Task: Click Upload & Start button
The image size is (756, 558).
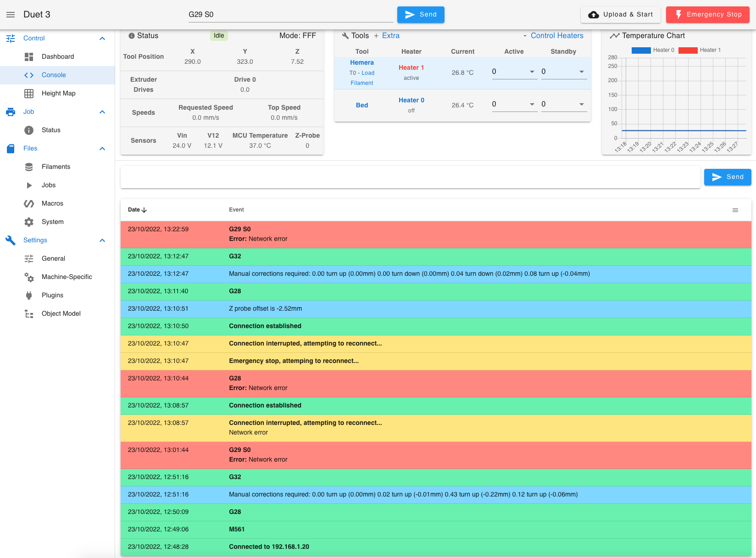Action: [x=620, y=15]
